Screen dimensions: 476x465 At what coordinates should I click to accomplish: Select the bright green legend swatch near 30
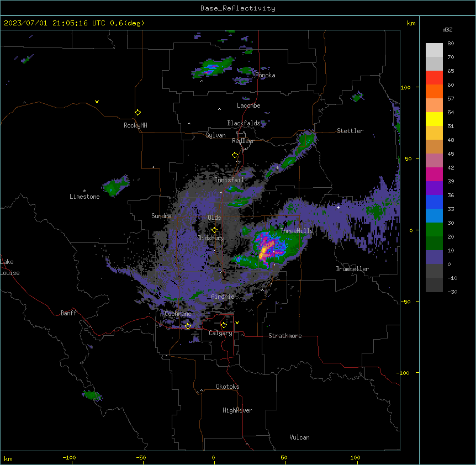pyautogui.click(x=434, y=230)
